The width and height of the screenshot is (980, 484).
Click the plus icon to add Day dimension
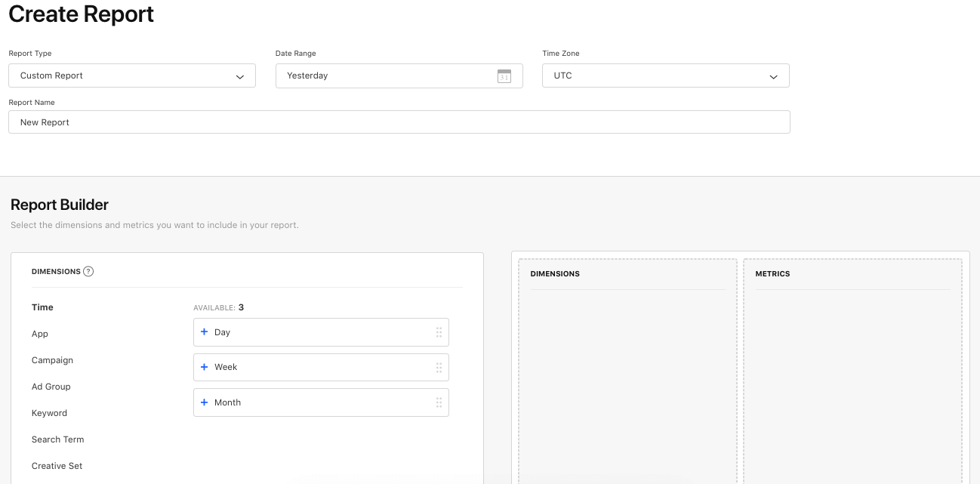204,331
